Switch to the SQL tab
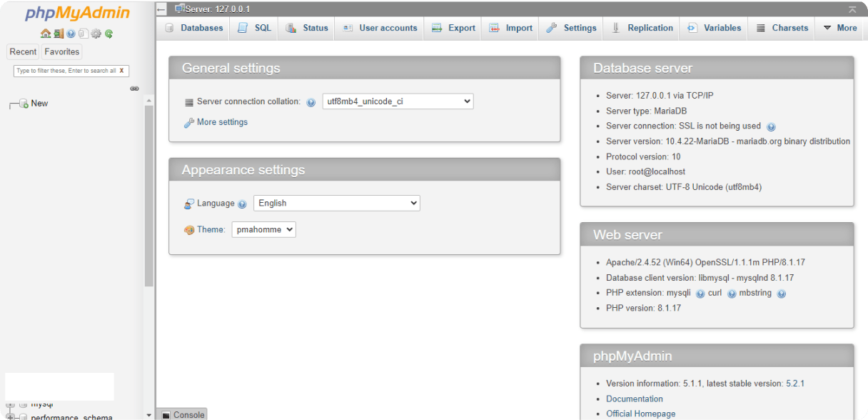Image resolution: width=868 pixels, height=420 pixels. pos(255,28)
